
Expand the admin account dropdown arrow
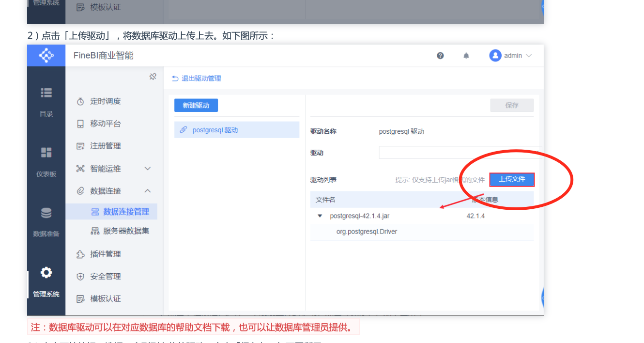tap(529, 56)
